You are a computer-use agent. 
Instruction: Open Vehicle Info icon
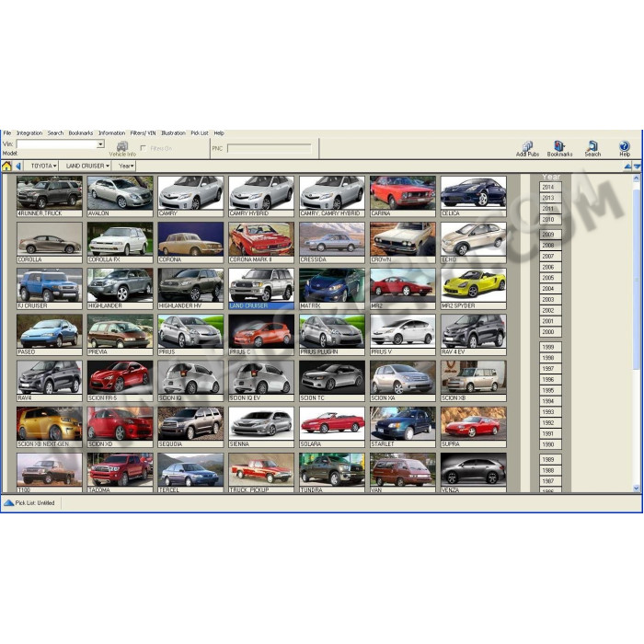(122, 149)
